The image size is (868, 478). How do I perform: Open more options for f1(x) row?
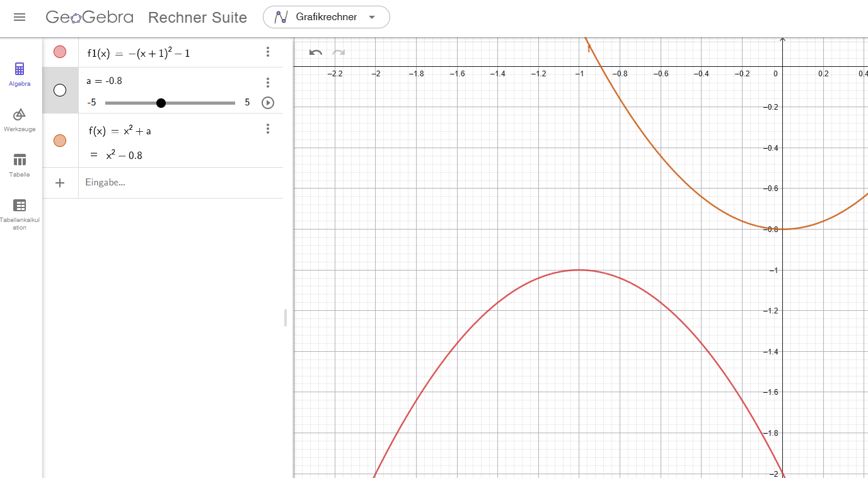pos(268,52)
